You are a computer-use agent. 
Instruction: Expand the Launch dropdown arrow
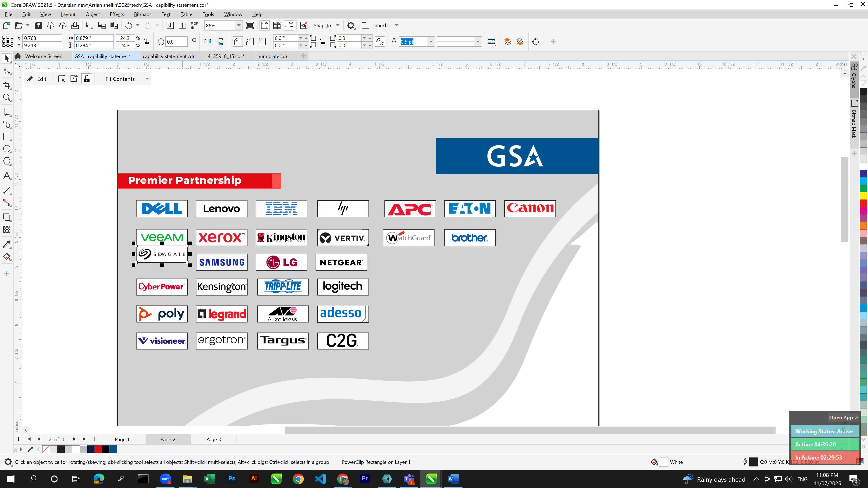[397, 26]
